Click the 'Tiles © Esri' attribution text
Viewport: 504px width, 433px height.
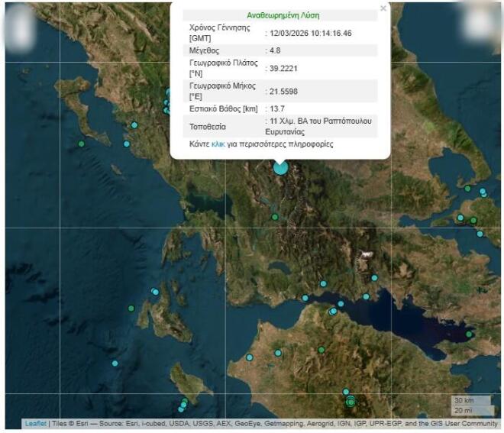click(x=69, y=424)
